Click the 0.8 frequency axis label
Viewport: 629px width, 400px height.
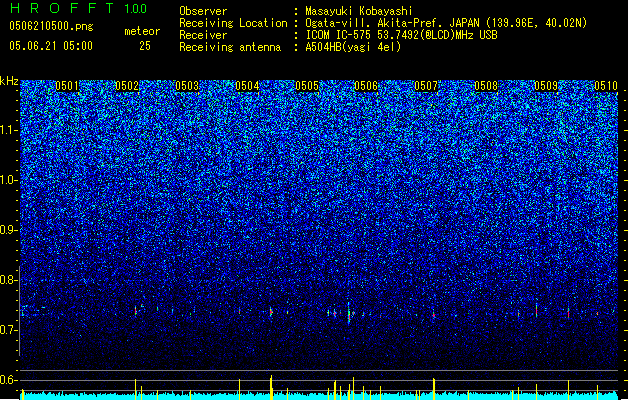9,280
